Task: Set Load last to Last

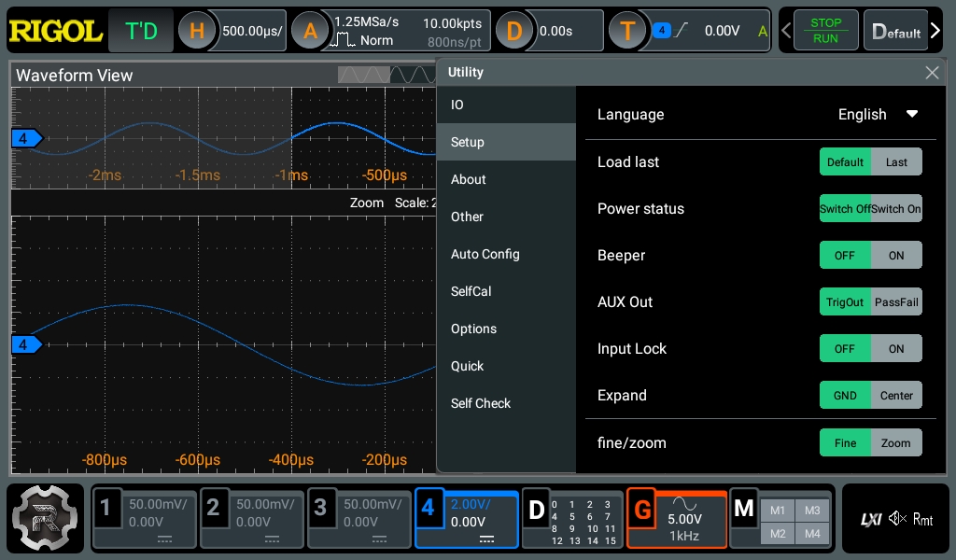Action: pyautogui.click(x=896, y=162)
